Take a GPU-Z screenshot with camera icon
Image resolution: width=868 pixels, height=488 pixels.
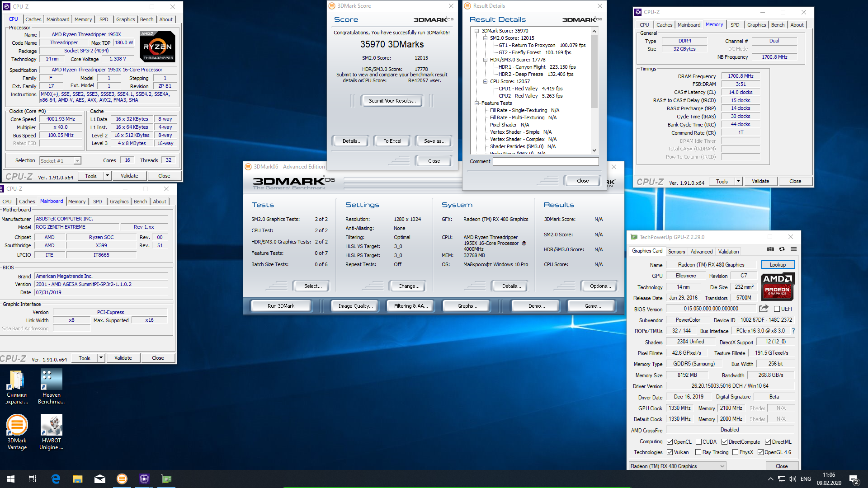tap(770, 249)
